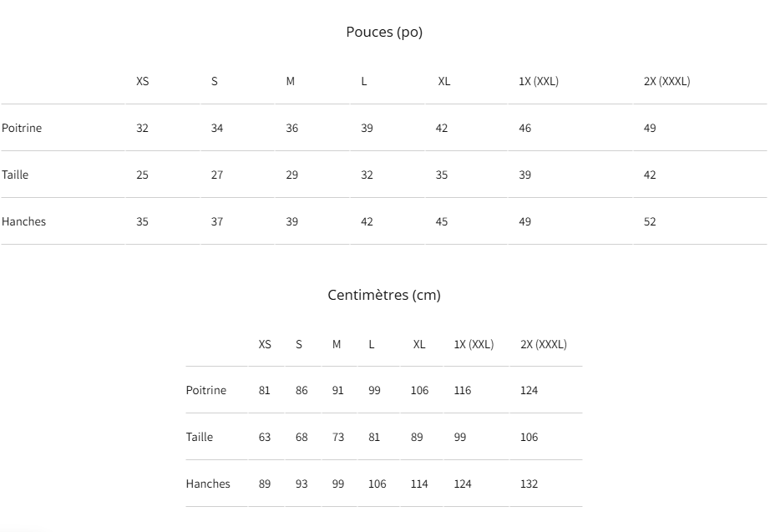Viewport: 770px width, 532px height.
Task: Click the Poitrine 1X value 116 in centimeters
Action: pyautogui.click(x=463, y=391)
